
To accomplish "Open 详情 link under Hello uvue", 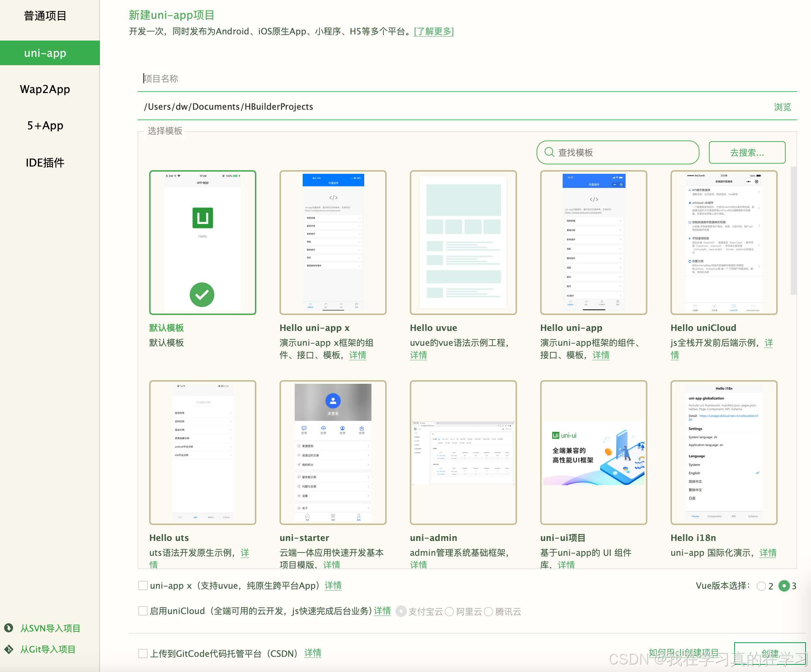I will [419, 355].
